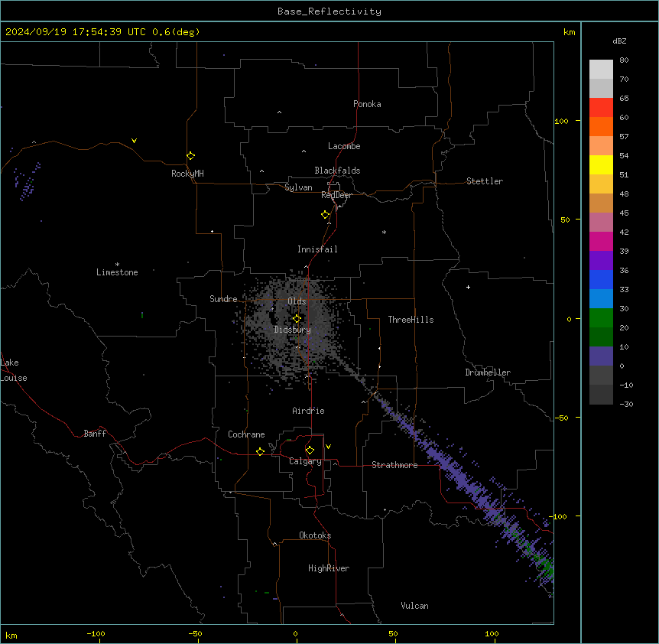Image resolution: width=659 pixels, height=644 pixels.
Task: Click the Sundre town label
Action: pos(223,299)
